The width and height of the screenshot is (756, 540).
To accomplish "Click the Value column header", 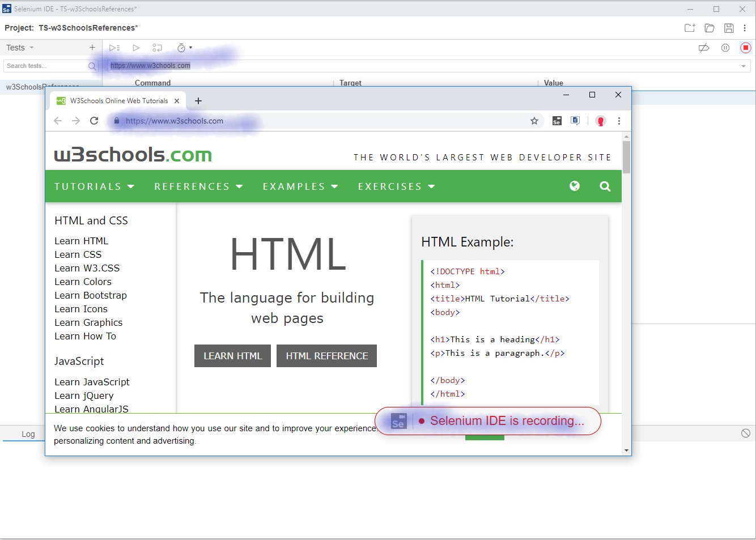I will point(554,83).
